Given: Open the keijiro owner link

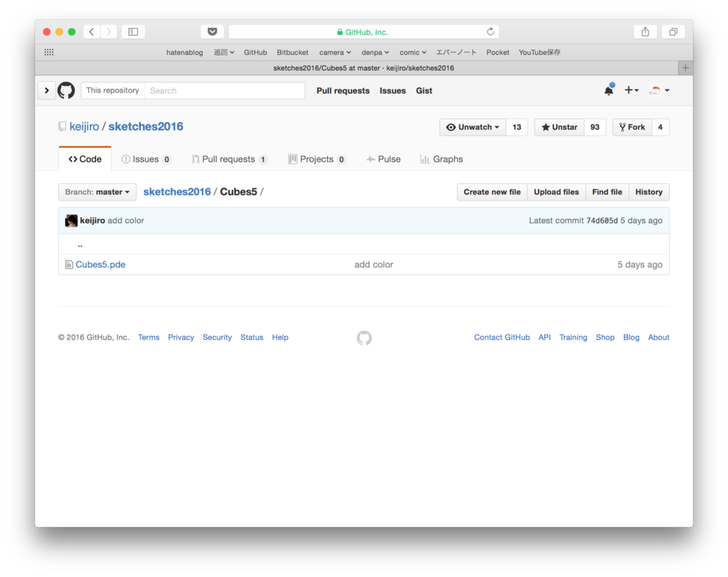Looking at the screenshot, I should pos(84,126).
